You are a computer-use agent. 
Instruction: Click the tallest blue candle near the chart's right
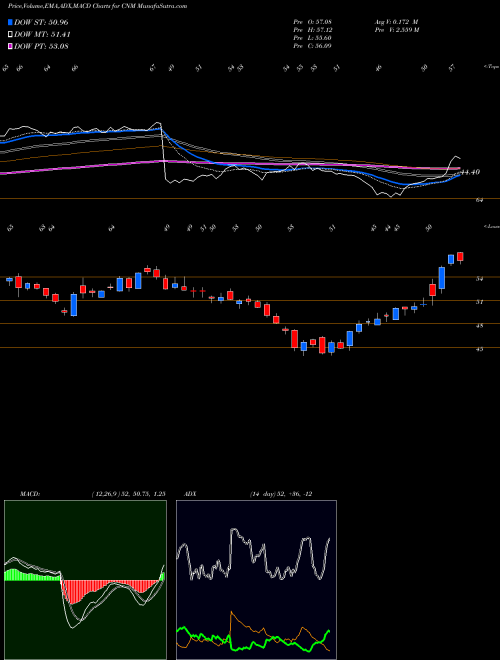click(441, 278)
